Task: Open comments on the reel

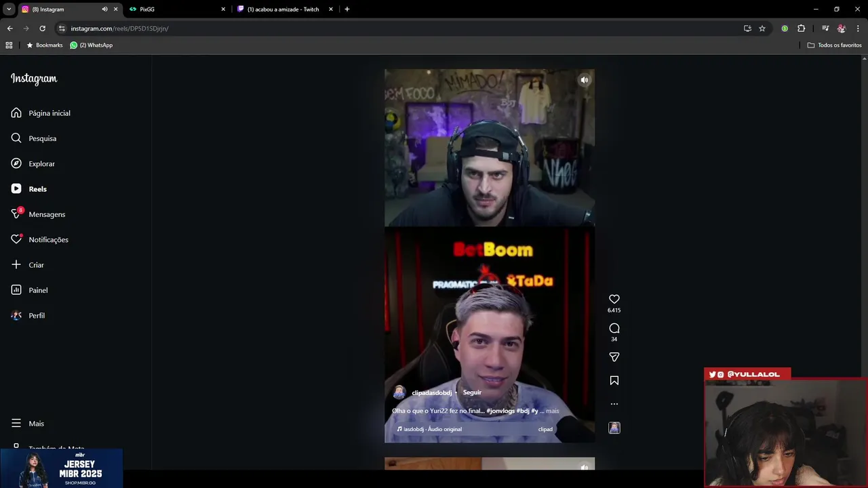Action: click(x=614, y=328)
